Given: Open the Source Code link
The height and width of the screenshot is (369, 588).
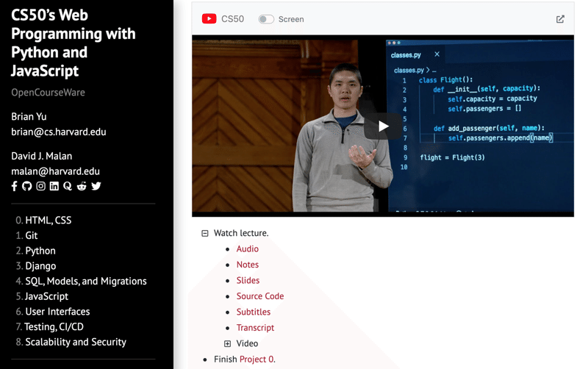Looking at the screenshot, I should (260, 296).
